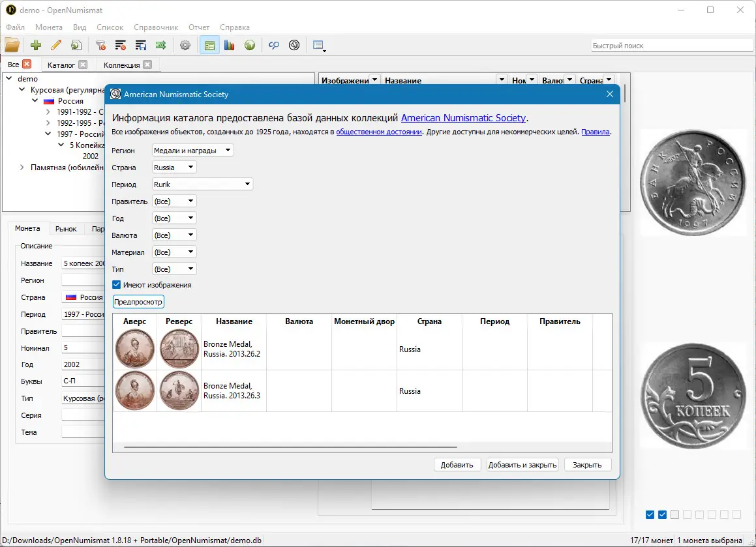Click the Быстрый поиск search field
Image resolution: width=756 pixels, height=547 pixels.
click(672, 45)
